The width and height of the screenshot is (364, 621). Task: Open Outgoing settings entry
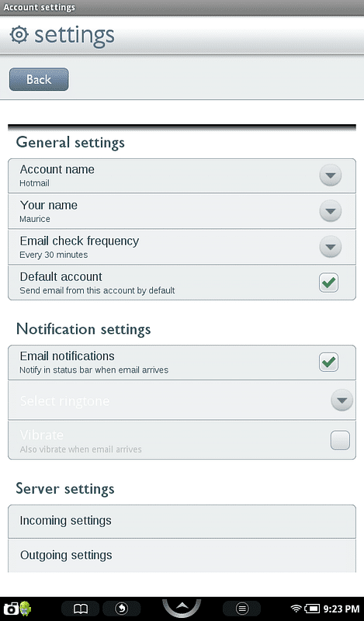(182, 555)
